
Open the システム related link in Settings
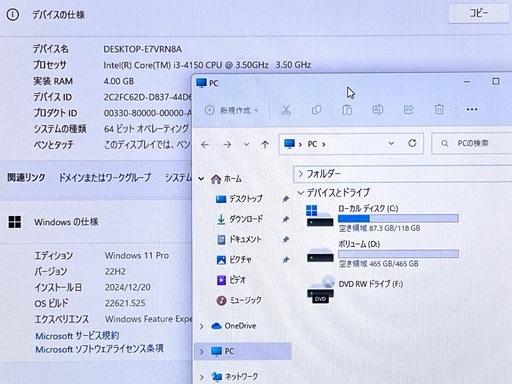point(179,177)
